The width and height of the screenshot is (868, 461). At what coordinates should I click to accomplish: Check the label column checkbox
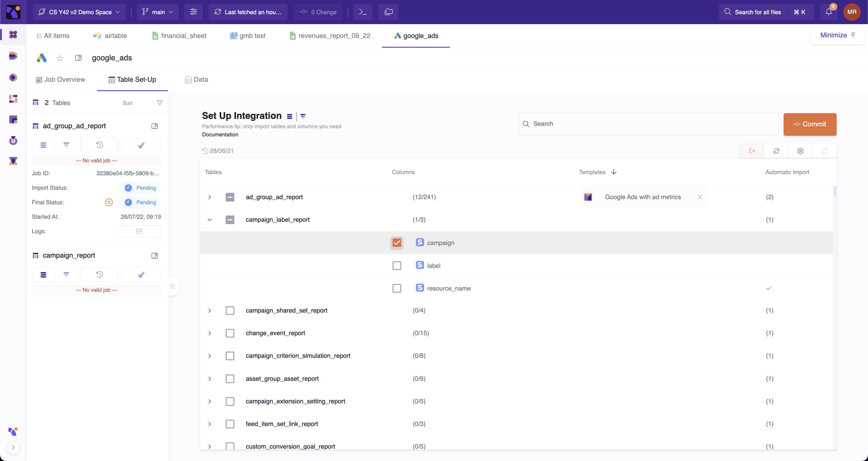[x=397, y=266]
